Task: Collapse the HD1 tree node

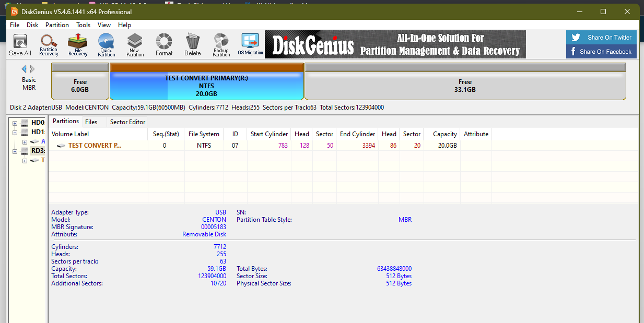Action: coord(15,133)
